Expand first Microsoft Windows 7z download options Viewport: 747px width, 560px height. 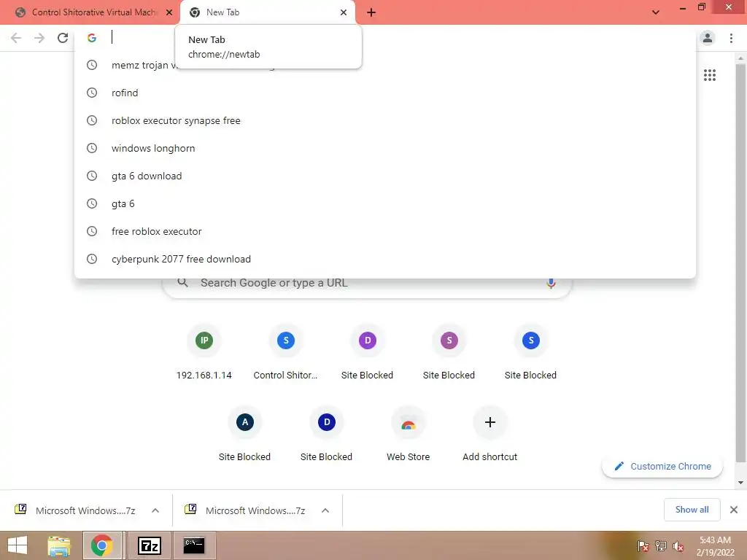pos(155,510)
